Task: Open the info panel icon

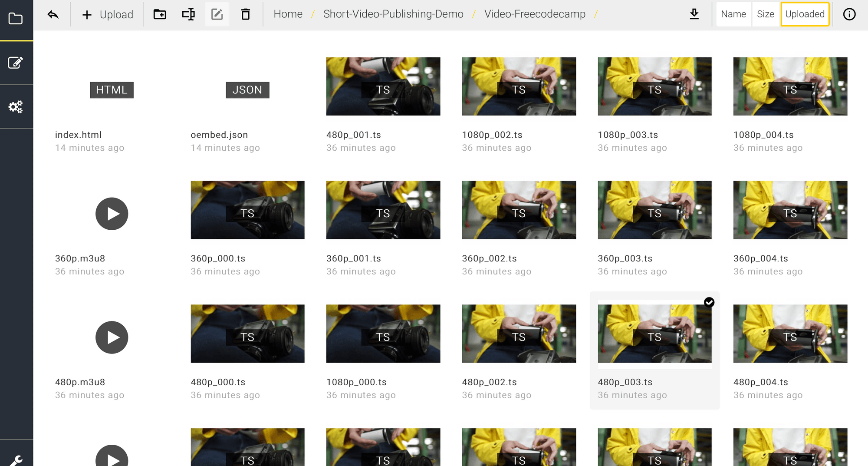Action: click(849, 14)
